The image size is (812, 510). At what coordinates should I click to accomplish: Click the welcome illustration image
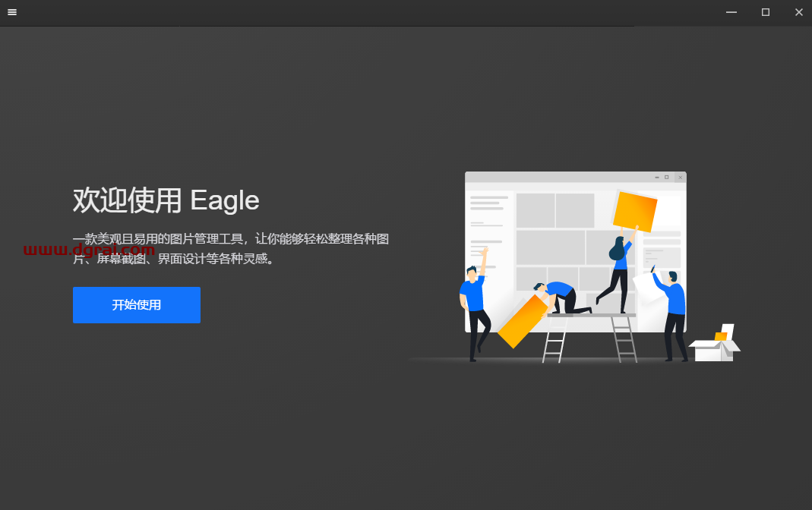[575, 267]
